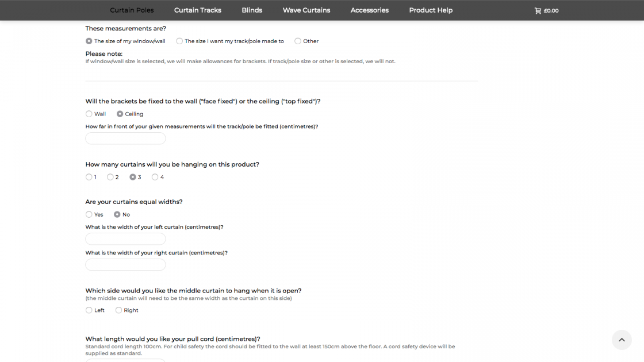This screenshot has width=644, height=362.
Task: Open the shopping cart icon
Action: 538,10
